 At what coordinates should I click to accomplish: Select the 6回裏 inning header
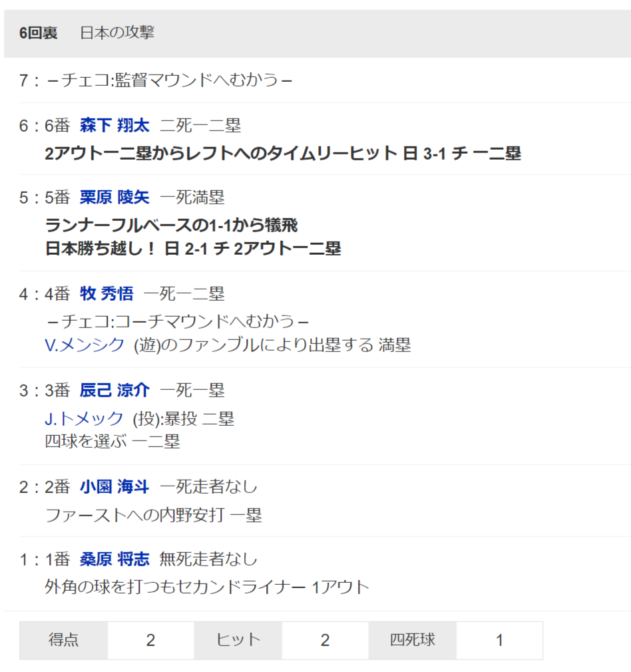[38, 33]
